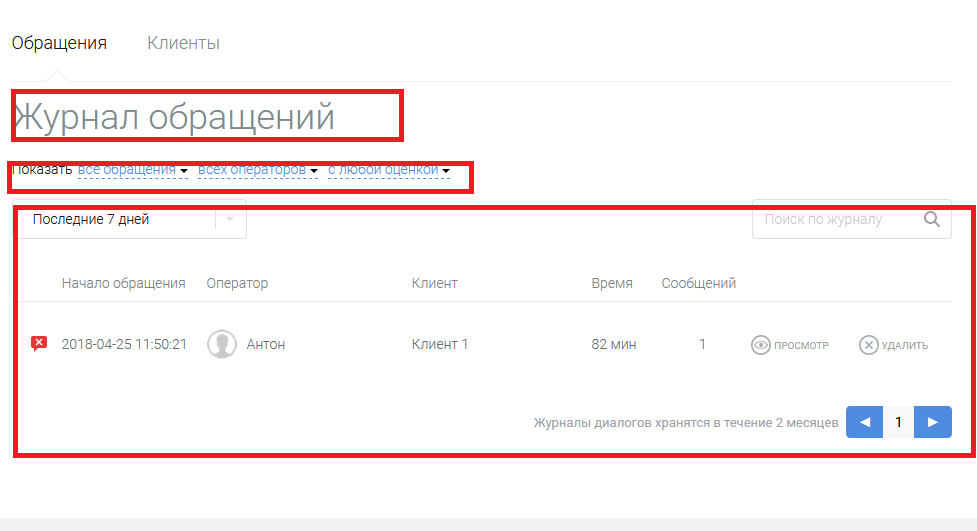Click the date 2018-04-25 11:50:21
The height and width of the screenshot is (531, 977).
click(x=124, y=344)
